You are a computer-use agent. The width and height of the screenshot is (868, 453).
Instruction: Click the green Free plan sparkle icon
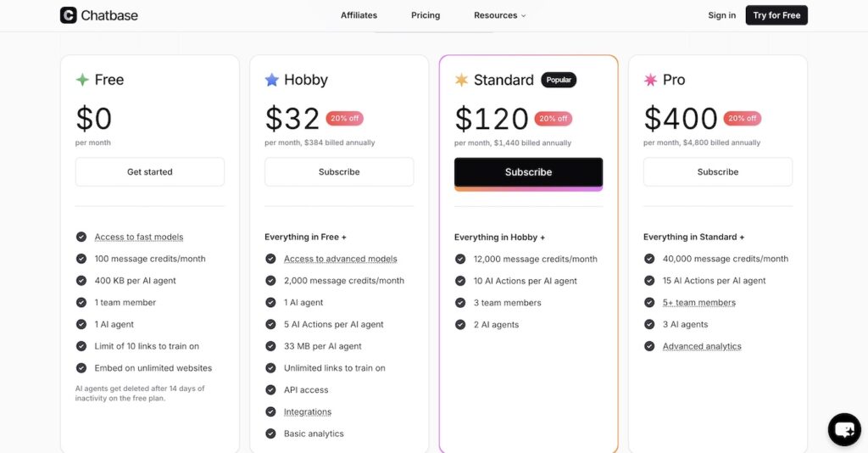82,80
